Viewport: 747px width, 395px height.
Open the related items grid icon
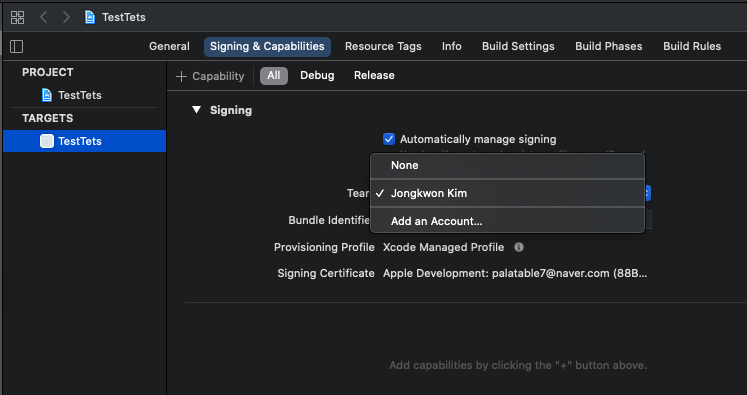pos(18,18)
